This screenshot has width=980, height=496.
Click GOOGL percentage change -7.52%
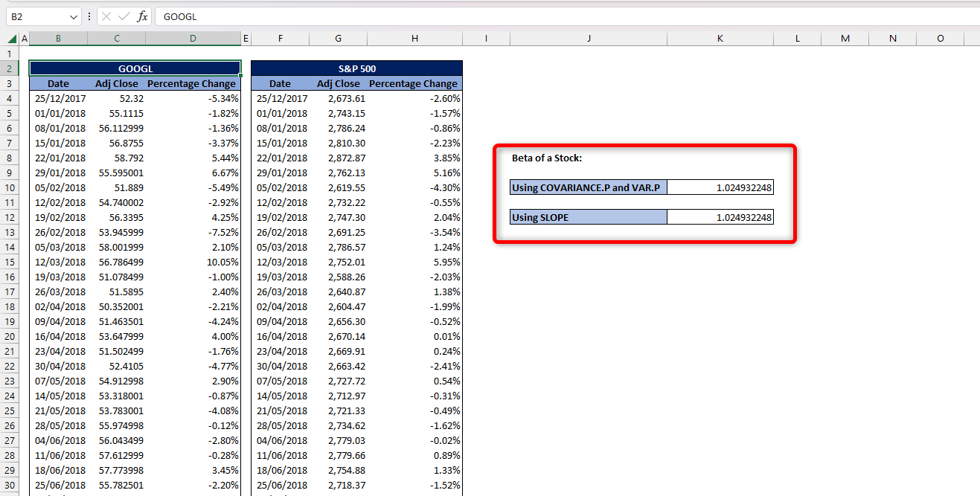193,232
